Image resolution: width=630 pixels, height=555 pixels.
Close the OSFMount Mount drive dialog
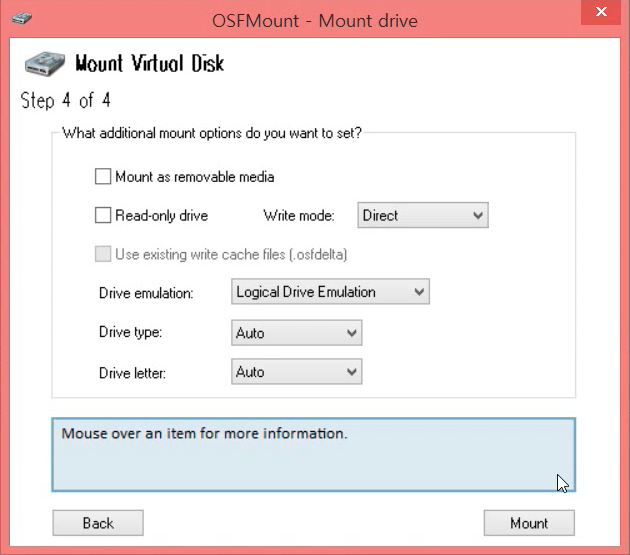(x=601, y=12)
